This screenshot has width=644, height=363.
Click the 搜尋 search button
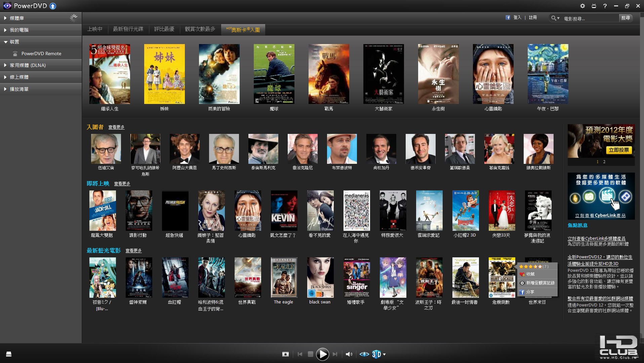pyautogui.click(x=626, y=18)
